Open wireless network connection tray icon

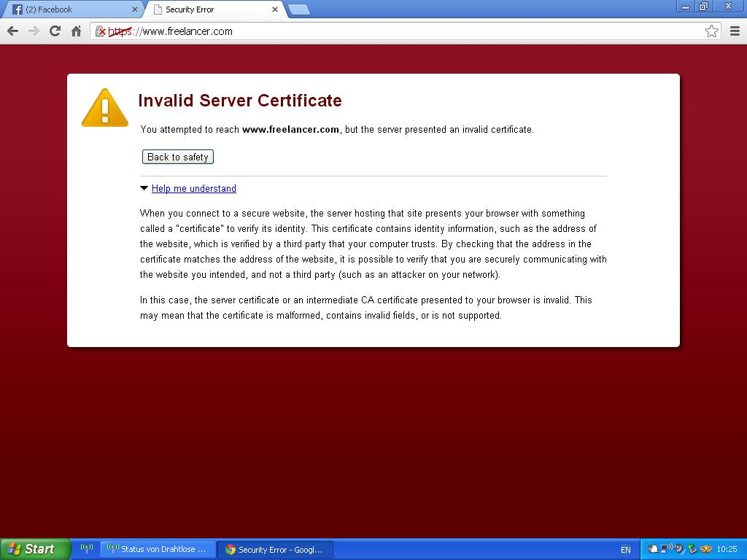point(667,548)
